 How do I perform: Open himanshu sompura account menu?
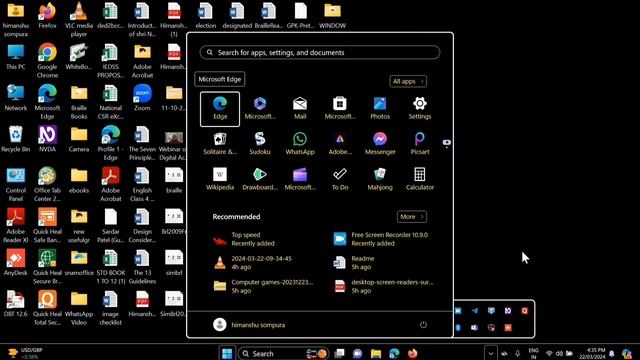(x=249, y=325)
